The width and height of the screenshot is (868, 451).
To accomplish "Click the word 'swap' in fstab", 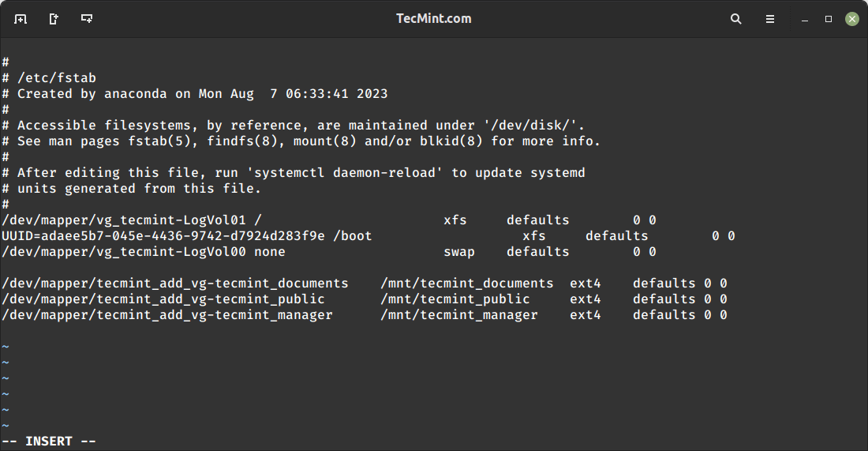I will pos(459,252).
